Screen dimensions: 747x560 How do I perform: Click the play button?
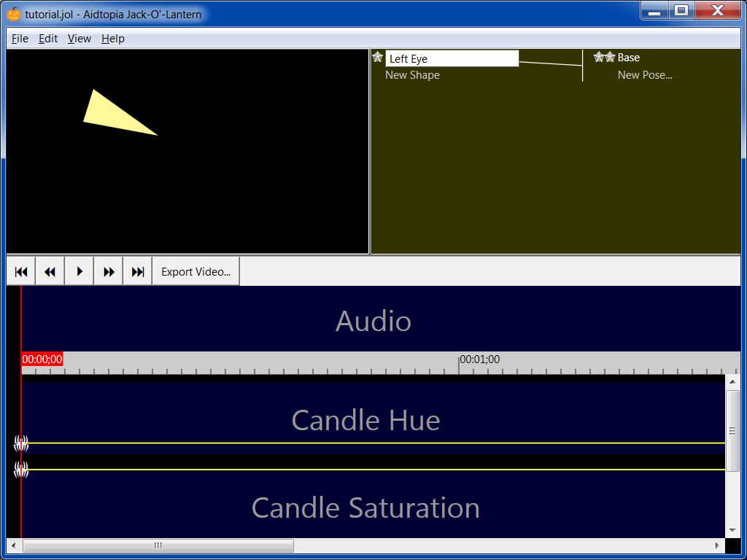tap(79, 271)
